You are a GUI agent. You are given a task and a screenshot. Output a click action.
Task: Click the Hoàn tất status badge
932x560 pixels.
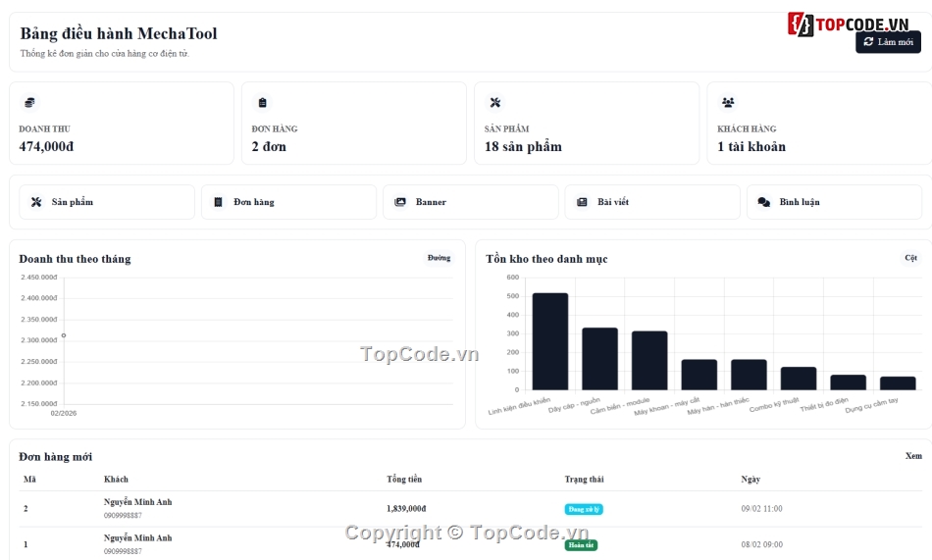tap(581, 545)
